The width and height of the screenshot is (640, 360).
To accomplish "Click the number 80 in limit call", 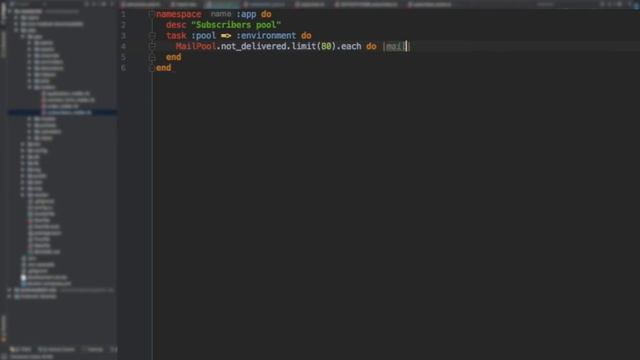I will coord(326,46).
